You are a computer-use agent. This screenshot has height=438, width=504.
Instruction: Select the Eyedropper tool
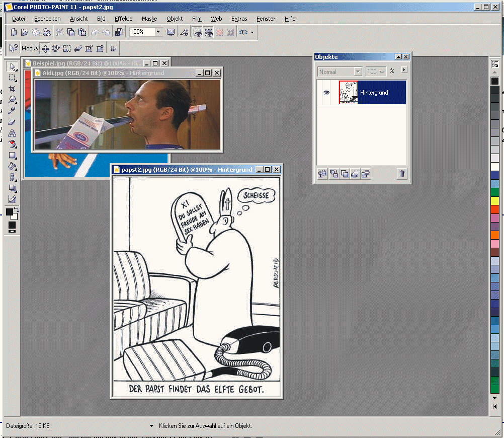[x=12, y=110]
